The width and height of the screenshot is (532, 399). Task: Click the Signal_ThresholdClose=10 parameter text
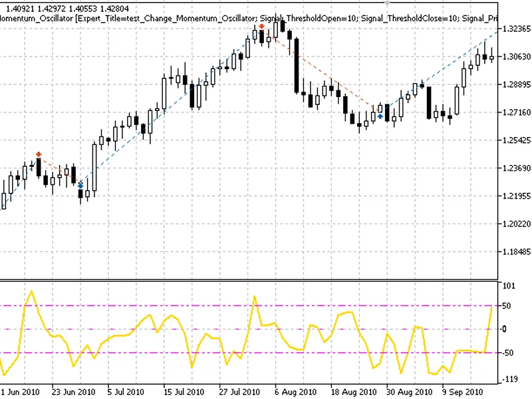409,19
